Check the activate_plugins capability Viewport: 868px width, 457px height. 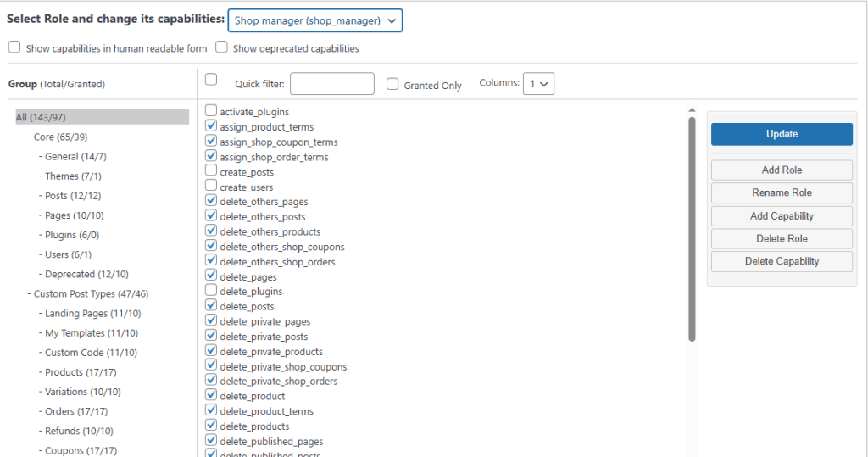[211, 110]
